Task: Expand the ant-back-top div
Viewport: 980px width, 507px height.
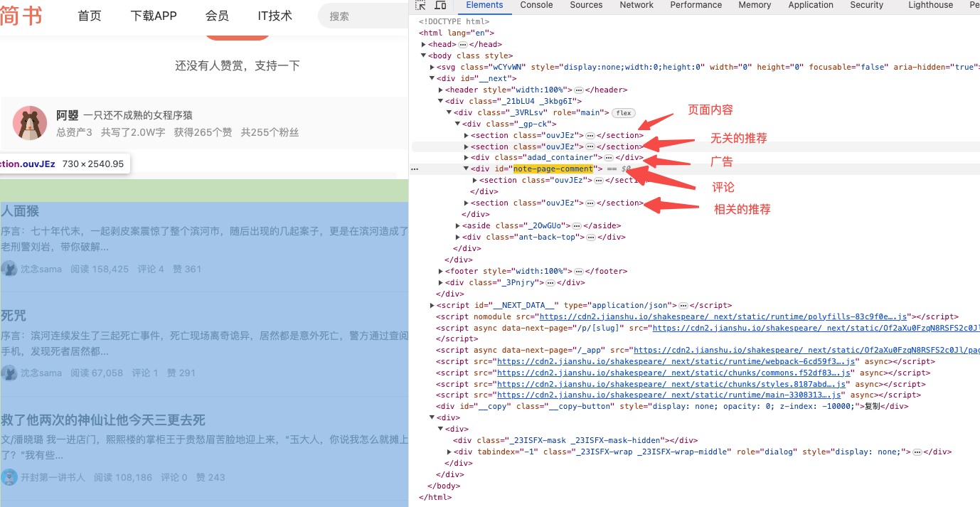Action: 458,238
